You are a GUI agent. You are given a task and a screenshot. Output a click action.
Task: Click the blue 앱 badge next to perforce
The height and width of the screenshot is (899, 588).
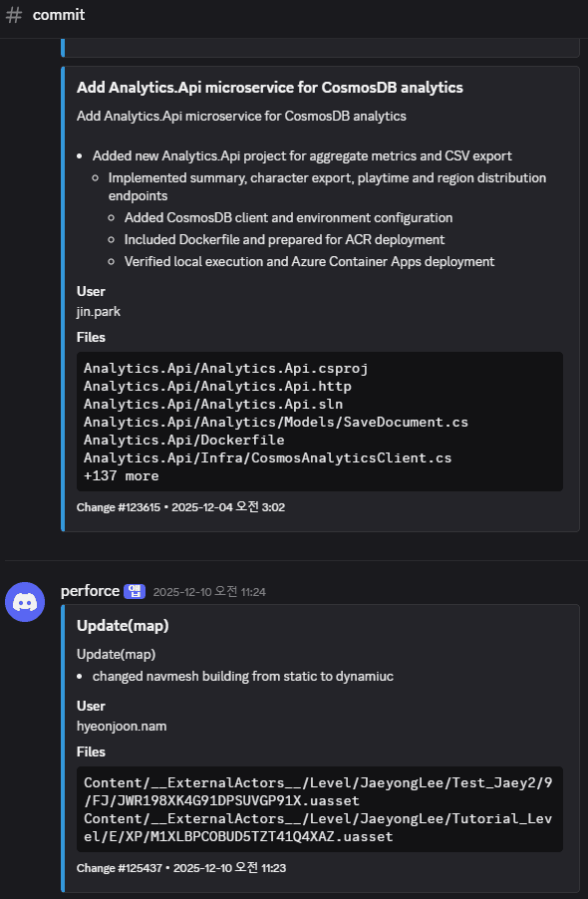tap(134, 590)
